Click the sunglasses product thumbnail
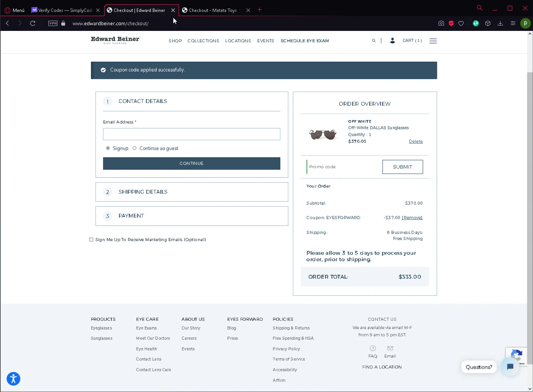Screen dimensions: 533x392 pos(323,135)
